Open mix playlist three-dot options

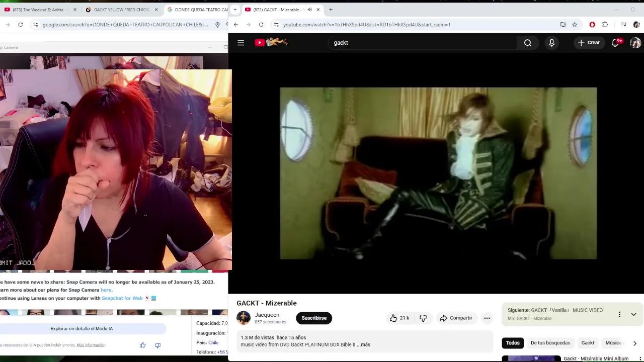[x=619, y=314]
